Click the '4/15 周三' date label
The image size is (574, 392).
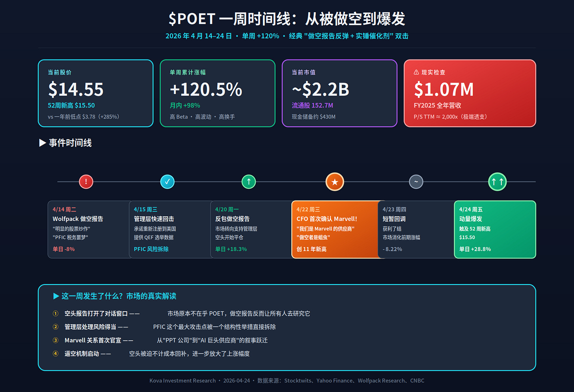point(146,210)
